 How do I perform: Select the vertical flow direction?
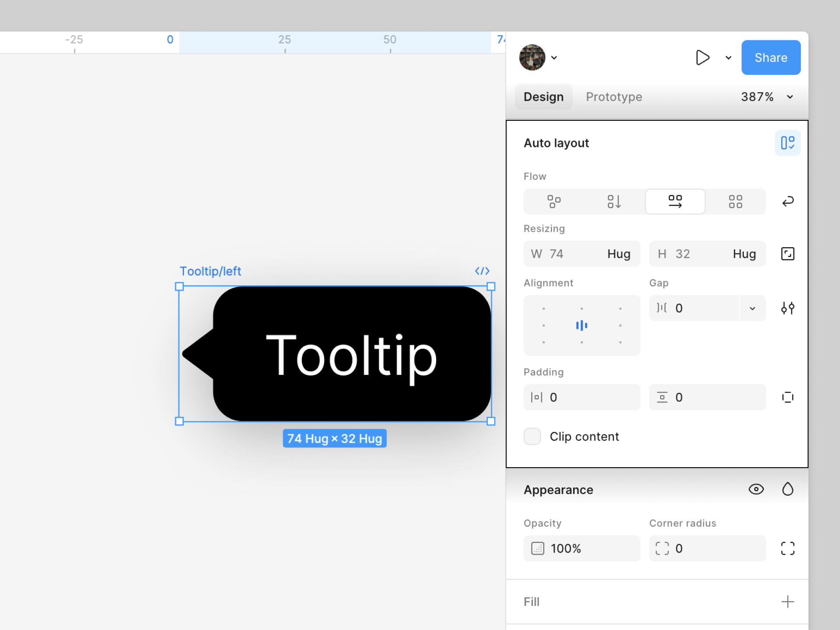(614, 202)
